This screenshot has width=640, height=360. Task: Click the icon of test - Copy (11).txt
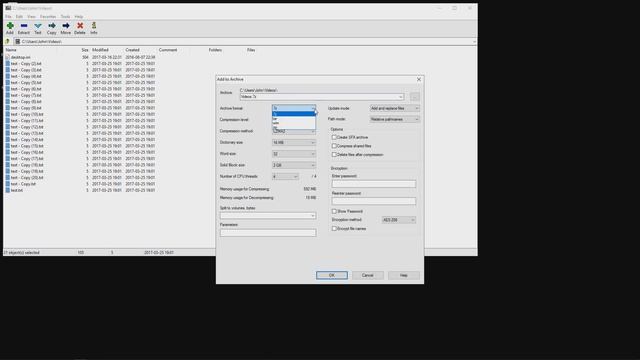coord(7,120)
